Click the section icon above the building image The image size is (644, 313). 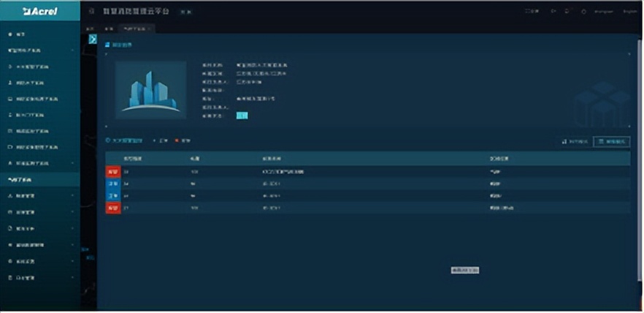point(107,44)
